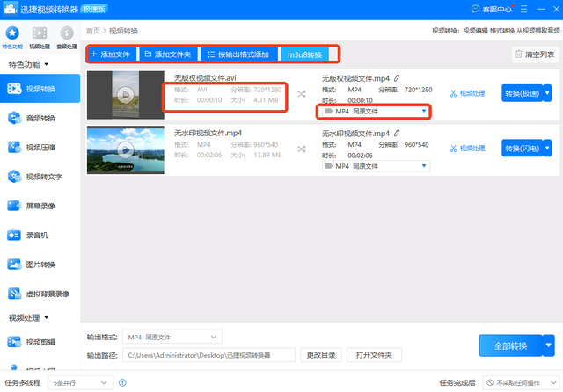The height and width of the screenshot is (392, 563).
Task: Open 图片转换 from the sidebar
Action: 40,265
